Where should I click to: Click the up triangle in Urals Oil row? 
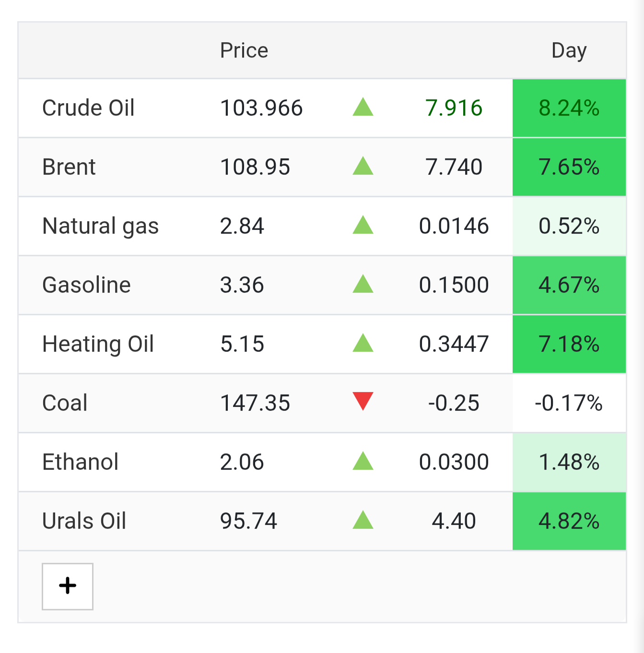tap(363, 520)
